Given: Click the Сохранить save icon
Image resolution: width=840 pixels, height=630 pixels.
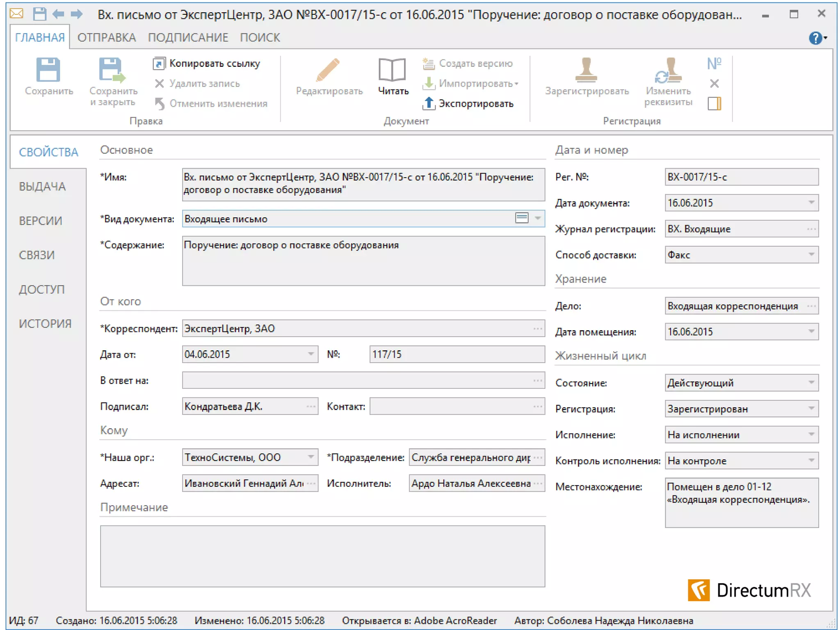Looking at the screenshot, I should (x=48, y=71).
